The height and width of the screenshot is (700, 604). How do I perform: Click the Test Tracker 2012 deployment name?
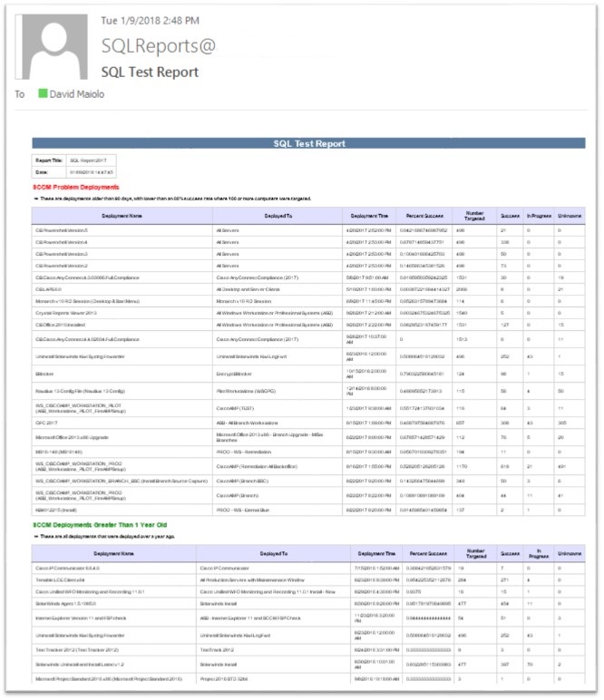(77, 650)
